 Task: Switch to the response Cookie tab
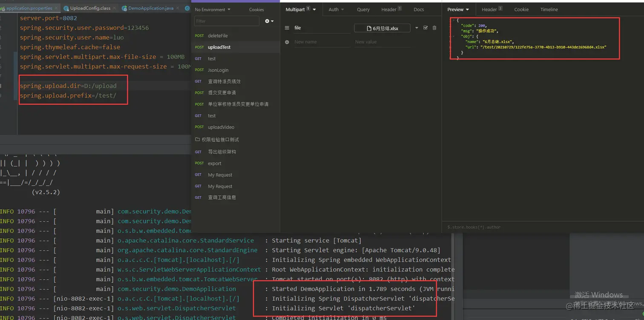pyautogui.click(x=521, y=9)
